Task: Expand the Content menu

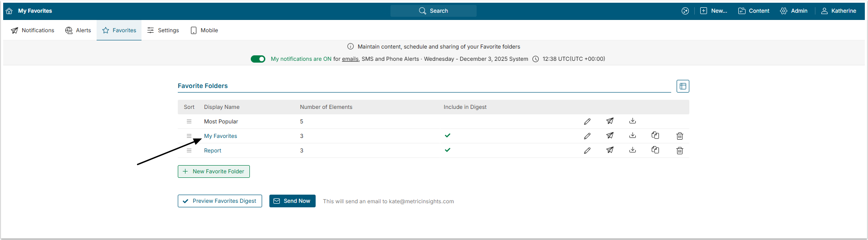Action: (x=754, y=11)
